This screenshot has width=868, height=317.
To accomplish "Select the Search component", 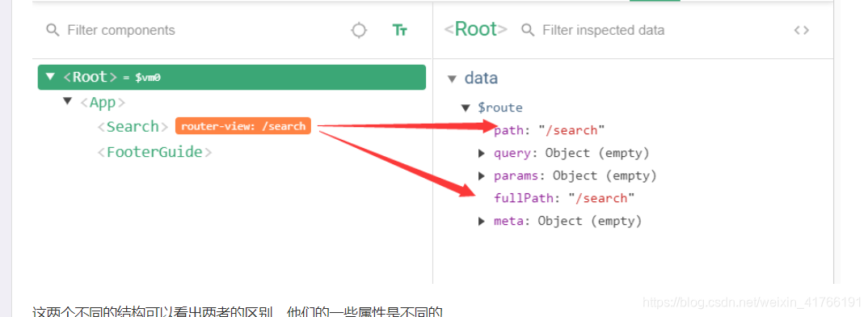I will pos(133,126).
